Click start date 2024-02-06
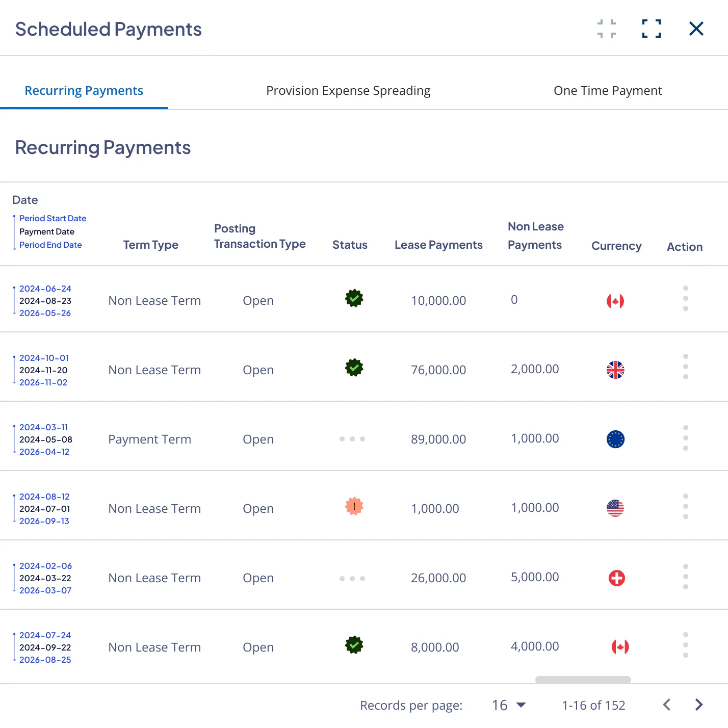The image size is (728, 728). coord(45,566)
